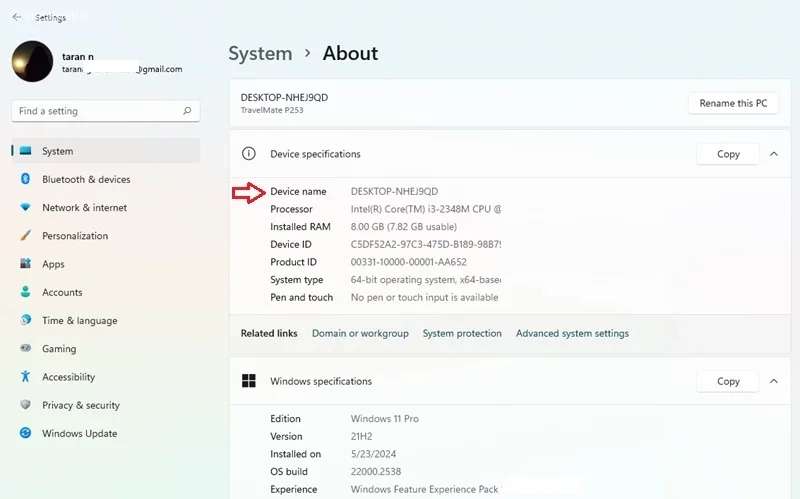Click the Gaming controller icon
The height and width of the screenshot is (499, 800).
(26, 348)
